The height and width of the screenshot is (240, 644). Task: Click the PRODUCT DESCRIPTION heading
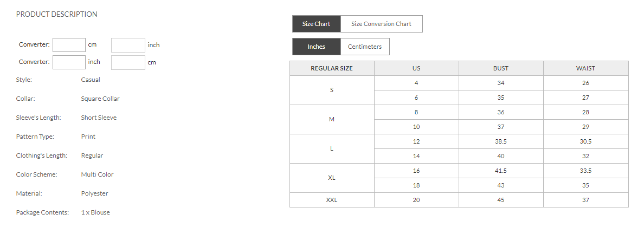point(57,14)
